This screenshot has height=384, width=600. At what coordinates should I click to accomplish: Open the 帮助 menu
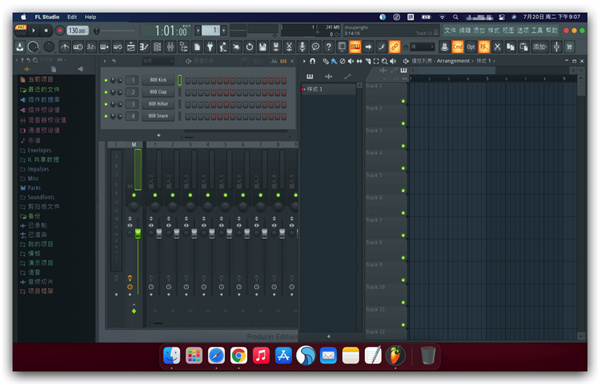551,30
